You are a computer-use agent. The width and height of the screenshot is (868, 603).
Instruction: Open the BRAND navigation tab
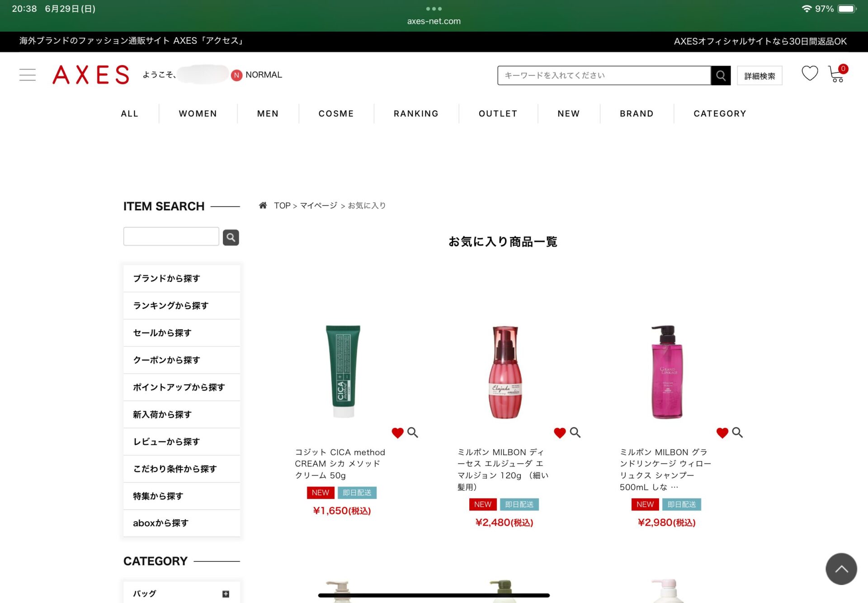coord(637,114)
